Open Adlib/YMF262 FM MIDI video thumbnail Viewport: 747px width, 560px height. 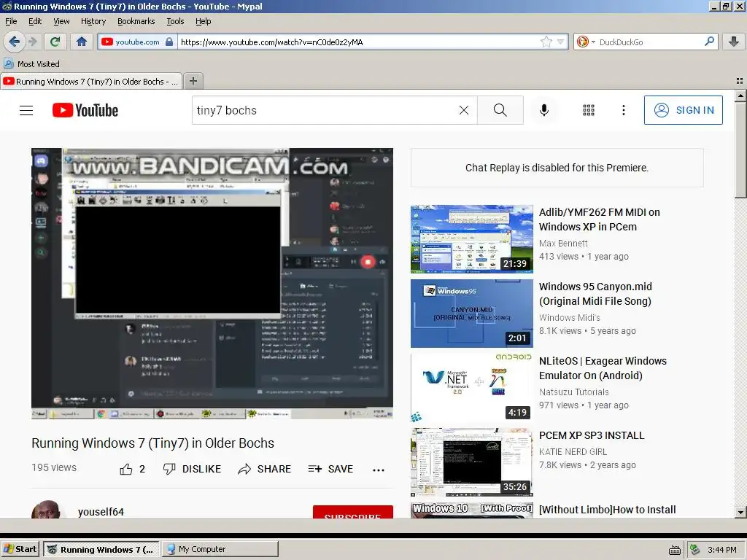(472, 239)
